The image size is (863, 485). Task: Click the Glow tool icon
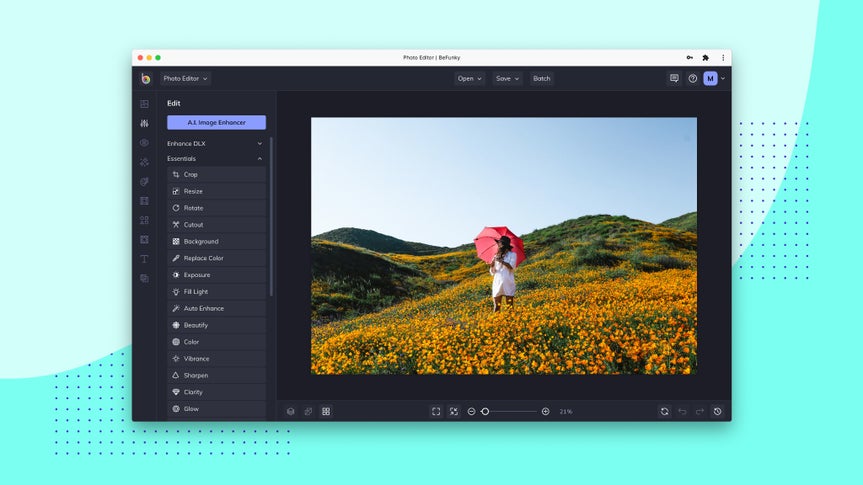coord(176,409)
